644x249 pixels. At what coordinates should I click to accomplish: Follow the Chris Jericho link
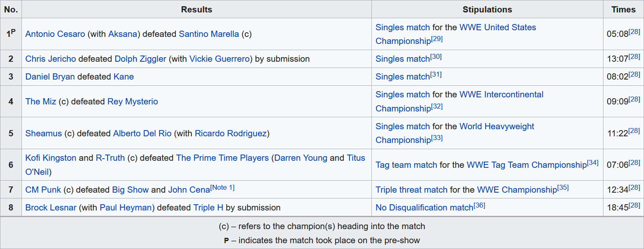coord(50,59)
